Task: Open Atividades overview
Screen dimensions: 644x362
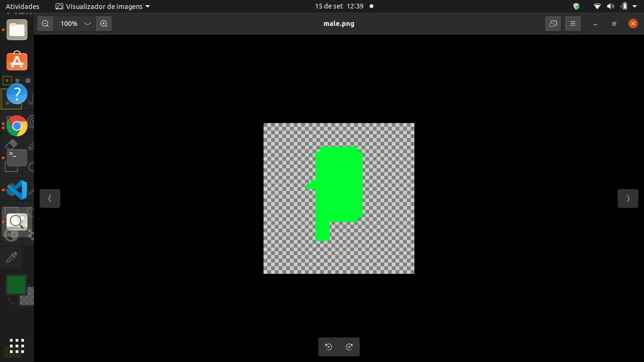Action: click(23, 7)
